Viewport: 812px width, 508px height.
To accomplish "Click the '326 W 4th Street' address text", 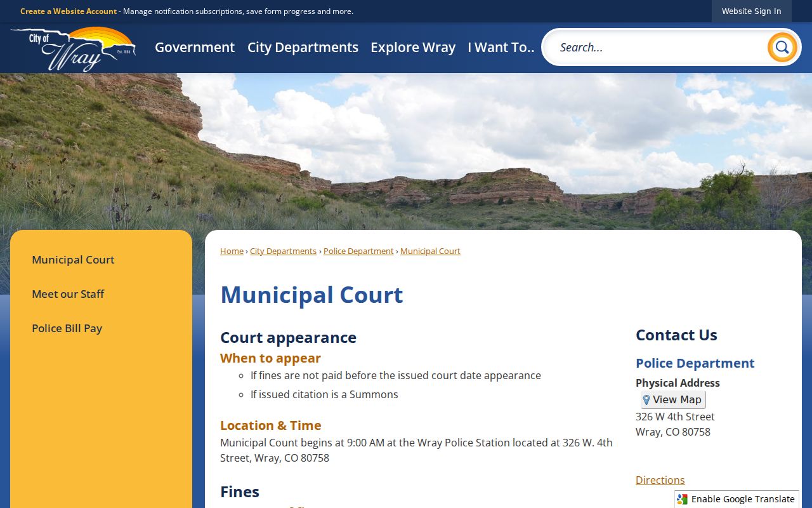I will coord(675,417).
